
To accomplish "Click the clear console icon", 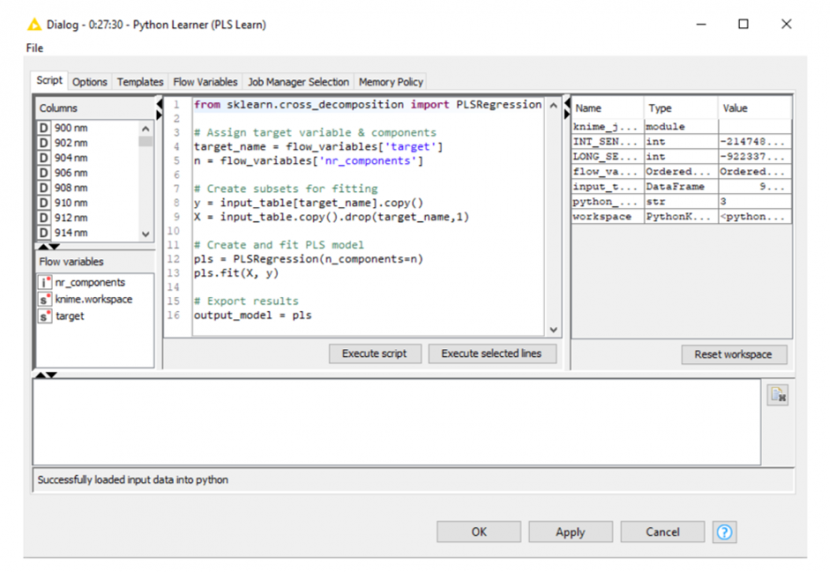I will (777, 396).
